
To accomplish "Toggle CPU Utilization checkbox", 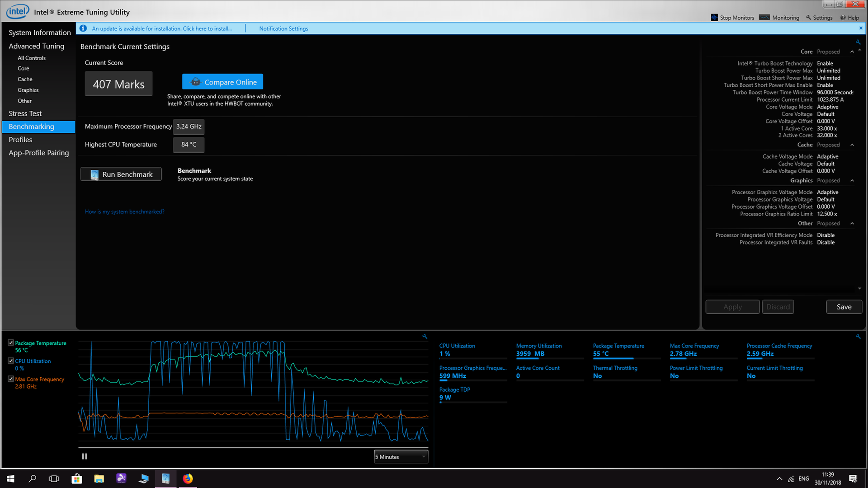I will [11, 361].
